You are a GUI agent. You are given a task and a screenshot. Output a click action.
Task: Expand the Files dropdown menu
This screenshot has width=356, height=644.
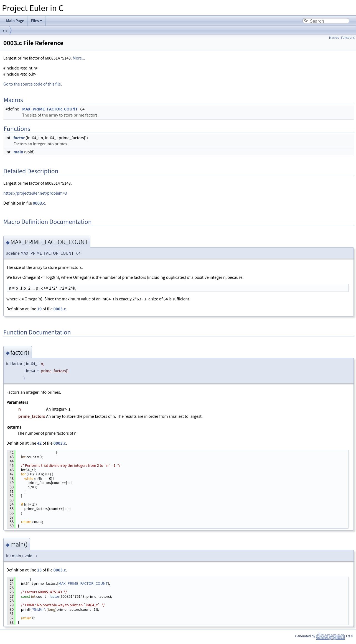[36, 21]
